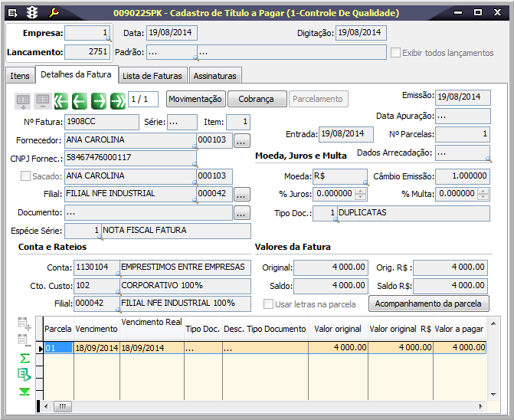This screenshot has height=420, width=514.
Task: Open the Assinaturas tab
Action: click(215, 76)
